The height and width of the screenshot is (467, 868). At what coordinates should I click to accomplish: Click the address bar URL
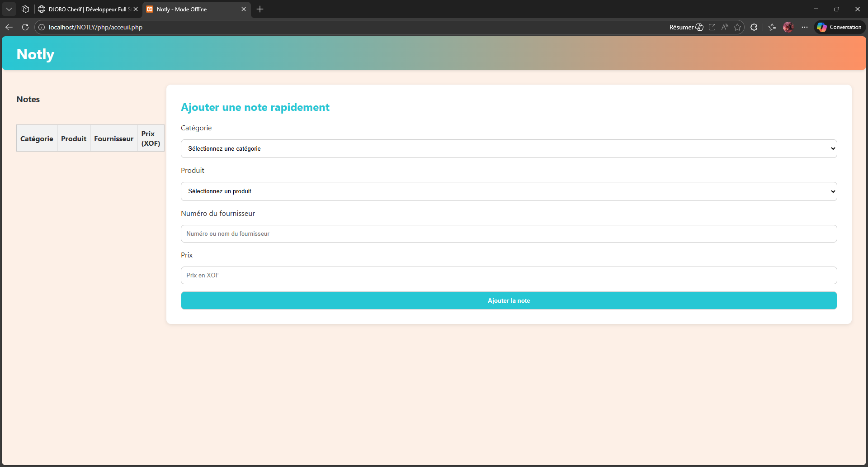click(95, 27)
